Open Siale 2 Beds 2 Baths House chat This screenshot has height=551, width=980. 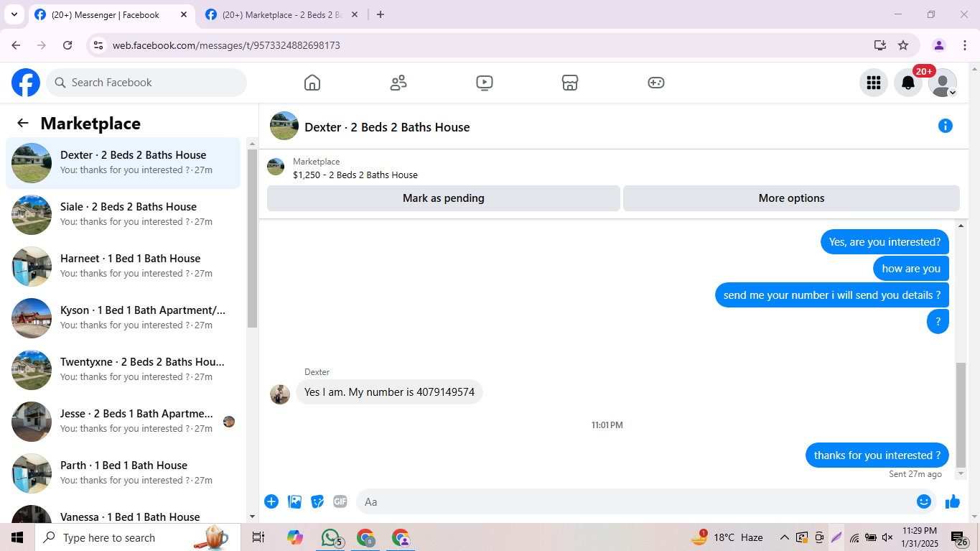(x=123, y=215)
